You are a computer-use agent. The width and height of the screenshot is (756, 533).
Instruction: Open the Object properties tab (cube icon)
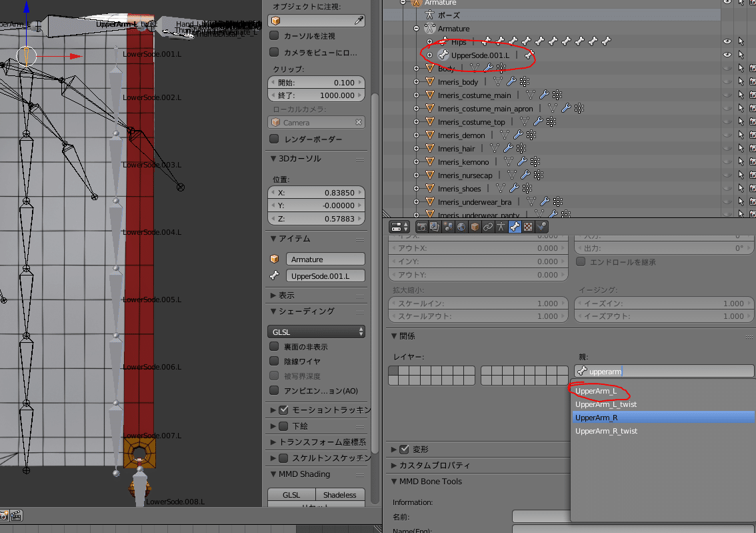(x=475, y=227)
